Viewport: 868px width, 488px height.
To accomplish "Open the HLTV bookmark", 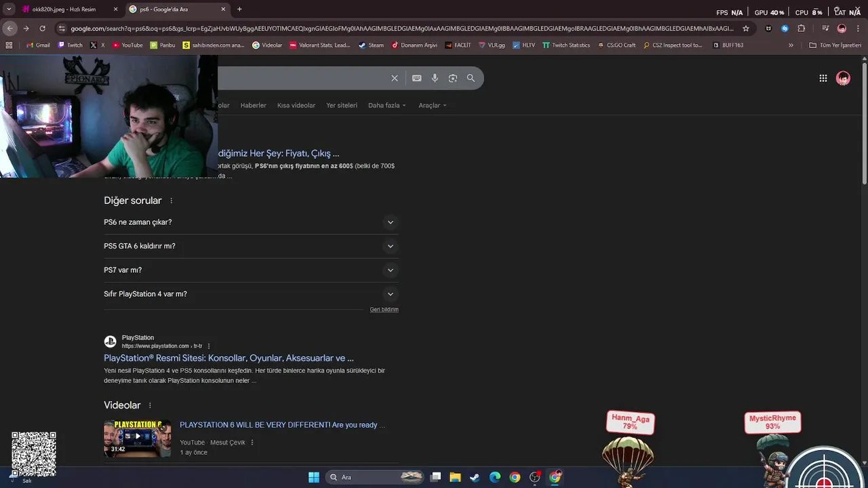I will click(x=524, y=45).
